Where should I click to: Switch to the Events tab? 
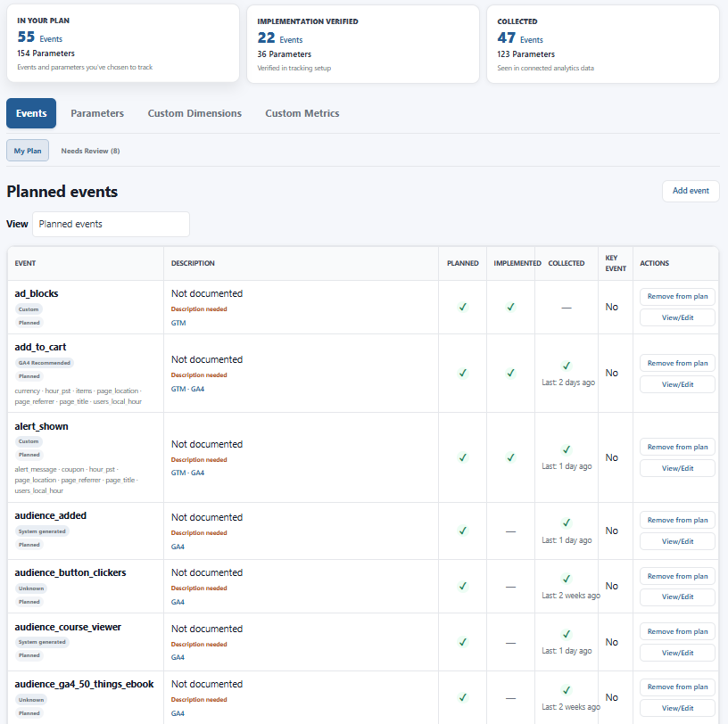tap(31, 113)
